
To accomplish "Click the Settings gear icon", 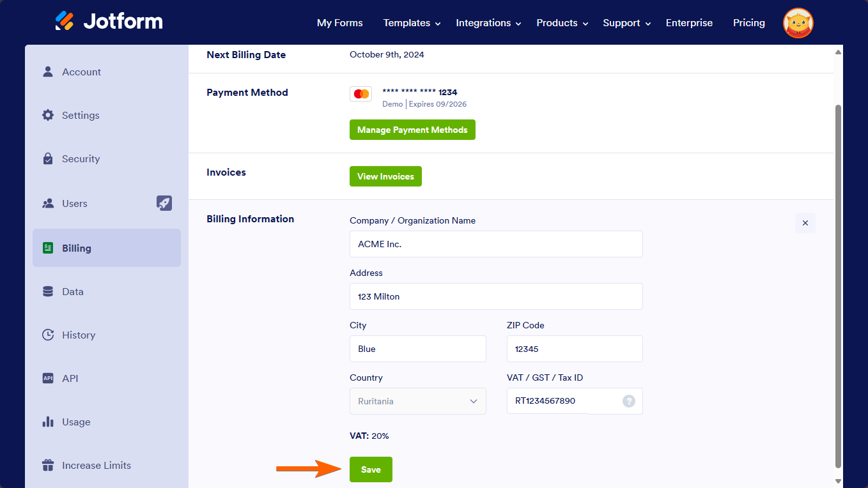I will pyautogui.click(x=48, y=115).
